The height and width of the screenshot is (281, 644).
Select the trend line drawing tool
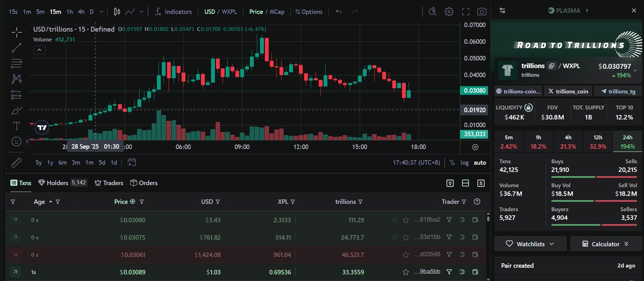pyautogui.click(x=16, y=48)
